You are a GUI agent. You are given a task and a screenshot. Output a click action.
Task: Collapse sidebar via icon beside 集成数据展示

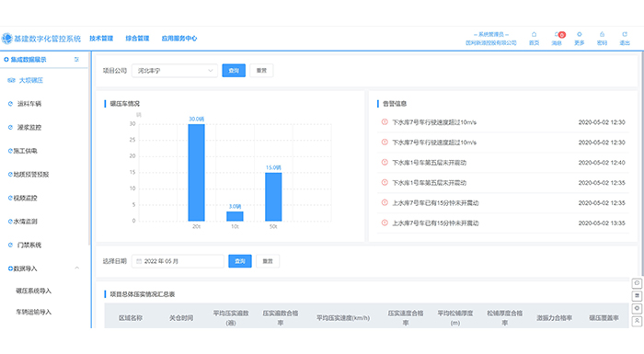[x=76, y=59]
